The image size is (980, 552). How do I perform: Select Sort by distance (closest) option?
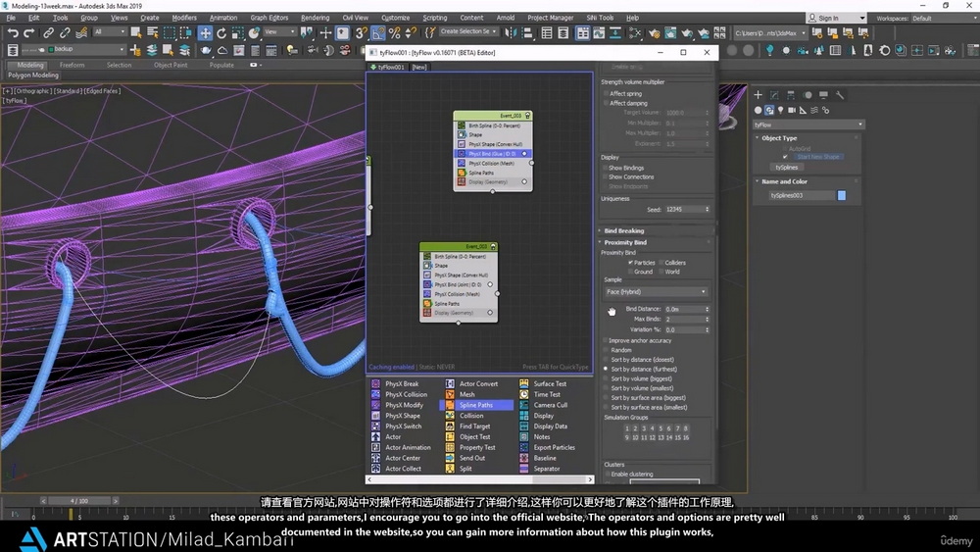tap(606, 360)
